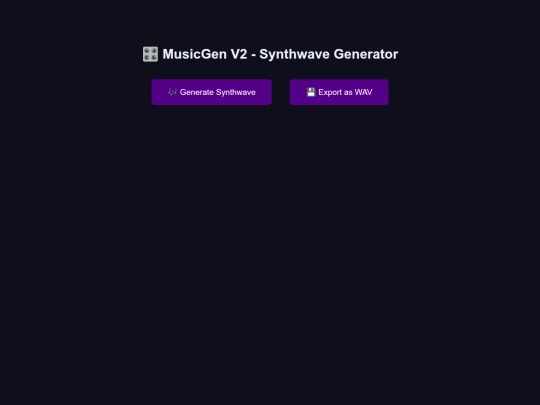Click the control knobs icon in the heading

[x=150, y=54]
